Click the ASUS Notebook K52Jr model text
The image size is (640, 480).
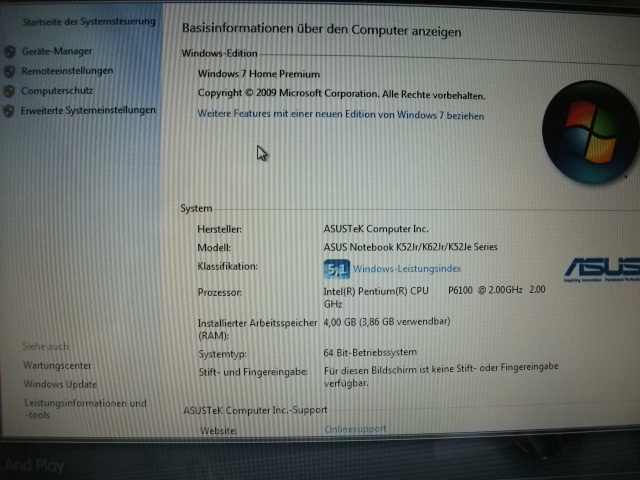click(410, 247)
